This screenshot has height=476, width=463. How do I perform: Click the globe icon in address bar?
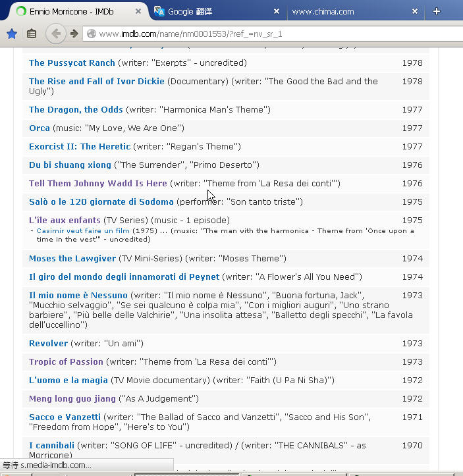pyautogui.click(x=92, y=34)
